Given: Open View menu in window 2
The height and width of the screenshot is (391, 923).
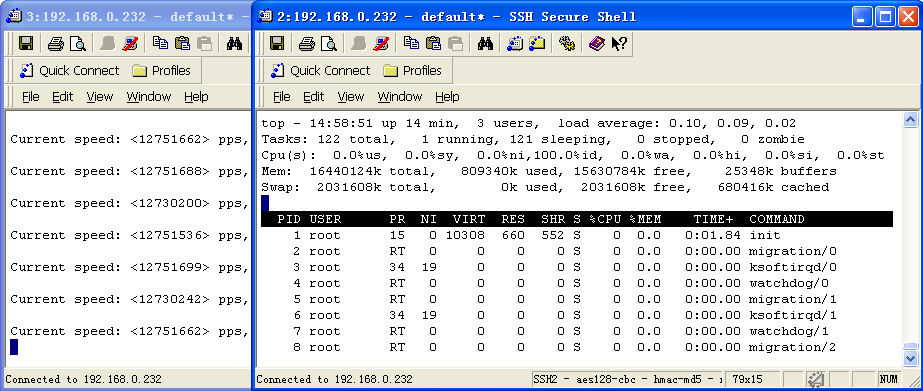Looking at the screenshot, I should [x=351, y=97].
